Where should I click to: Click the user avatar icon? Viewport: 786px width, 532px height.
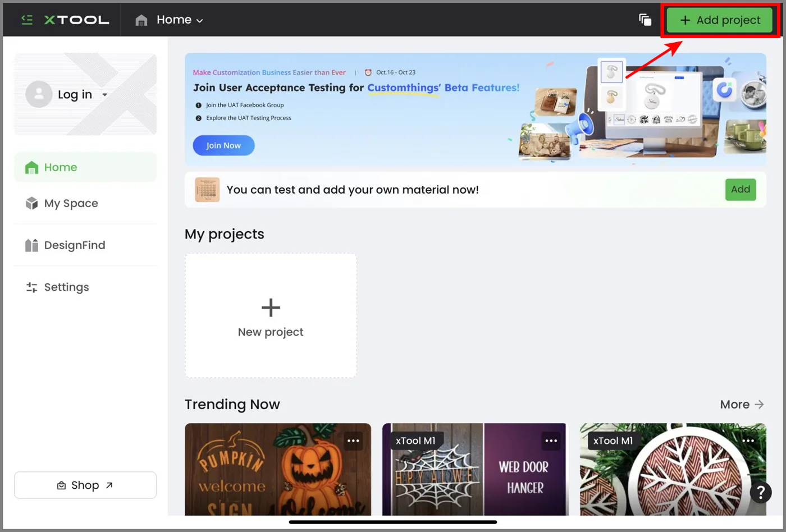click(39, 94)
